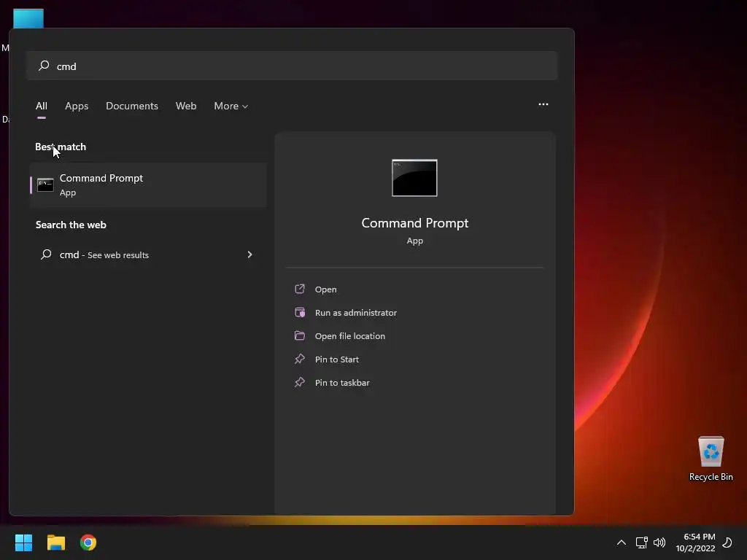Click the Open file location folder icon
Image resolution: width=747 pixels, height=560 pixels.
coord(300,335)
